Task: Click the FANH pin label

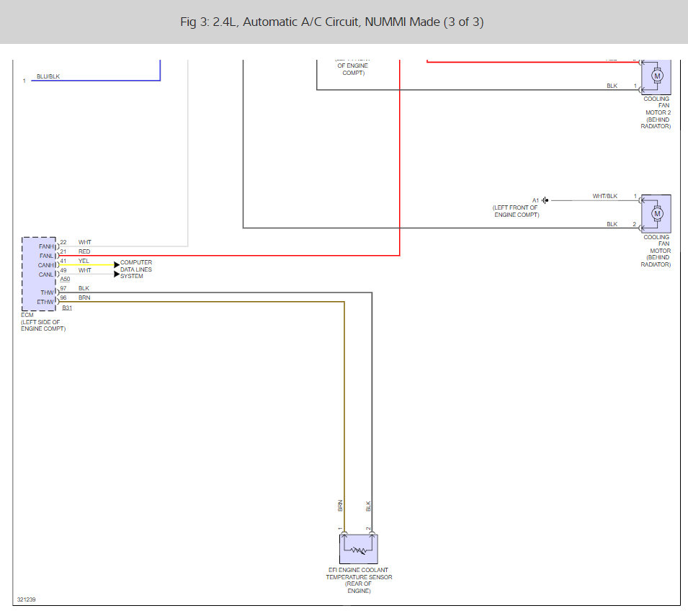Action: pyautogui.click(x=46, y=246)
